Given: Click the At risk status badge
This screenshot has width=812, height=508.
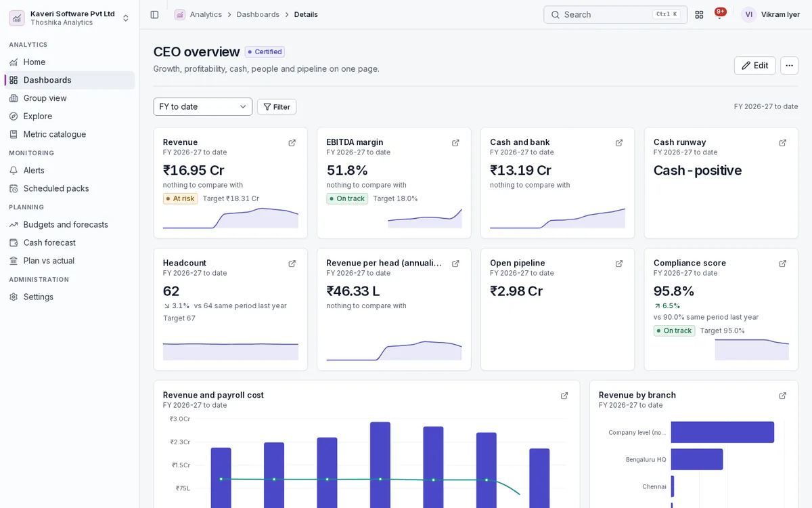Looking at the screenshot, I should click(x=180, y=198).
